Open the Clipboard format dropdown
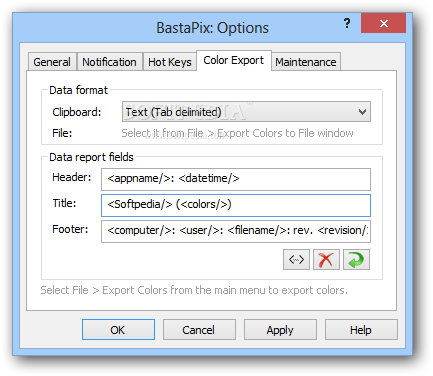The image size is (433, 376). click(x=246, y=112)
